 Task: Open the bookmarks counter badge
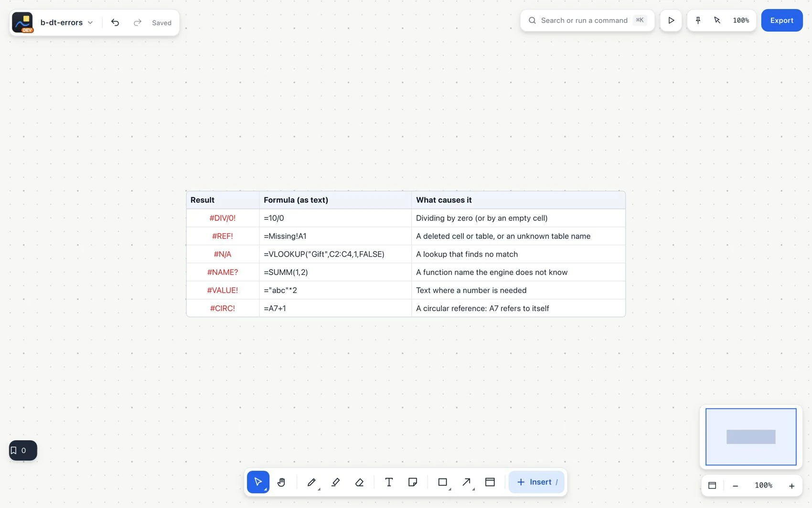23,450
